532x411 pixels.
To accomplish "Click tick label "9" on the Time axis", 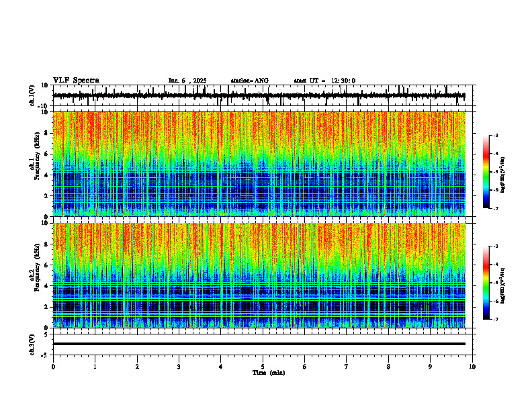I will click(x=430, y=367).
